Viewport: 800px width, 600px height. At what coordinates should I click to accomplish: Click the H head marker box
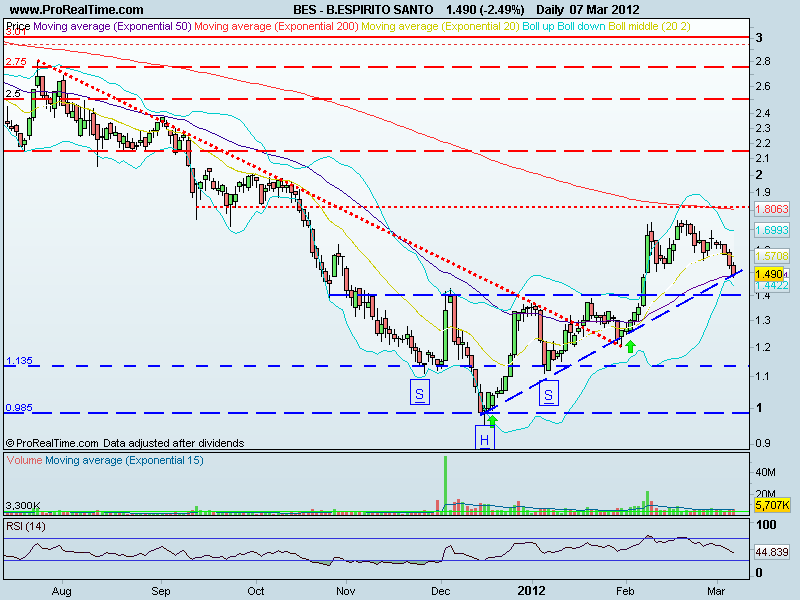click(485, 439)
